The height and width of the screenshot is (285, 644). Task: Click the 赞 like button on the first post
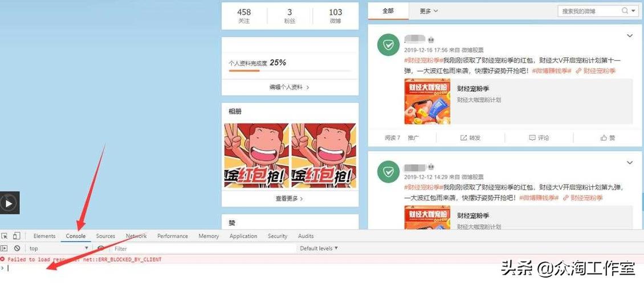pyautogui.click(x=608, y=138)
